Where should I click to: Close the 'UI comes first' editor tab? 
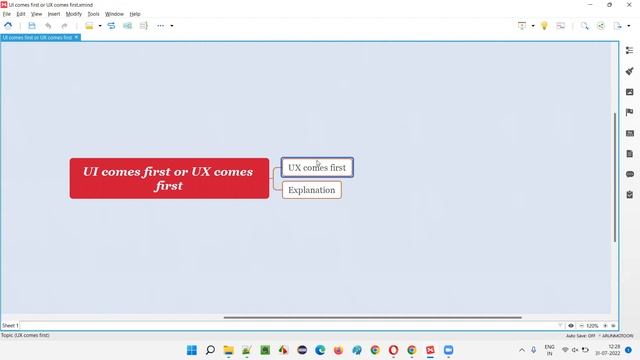tap(76, 37)
